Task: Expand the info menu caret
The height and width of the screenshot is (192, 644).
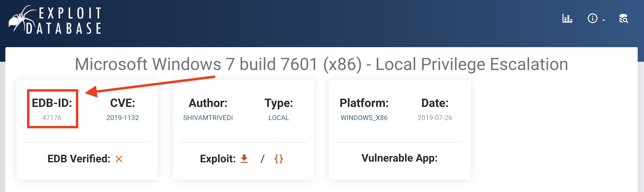Action: (603, 20)
